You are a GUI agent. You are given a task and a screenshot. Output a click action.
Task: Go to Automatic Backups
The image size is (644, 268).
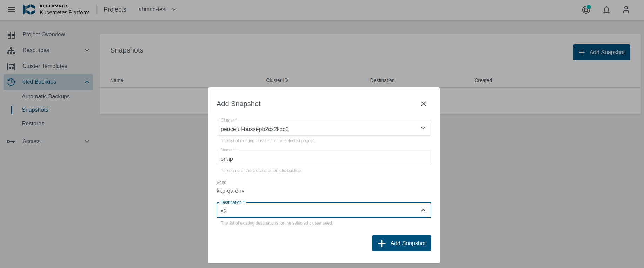click(x=46, y=97)
